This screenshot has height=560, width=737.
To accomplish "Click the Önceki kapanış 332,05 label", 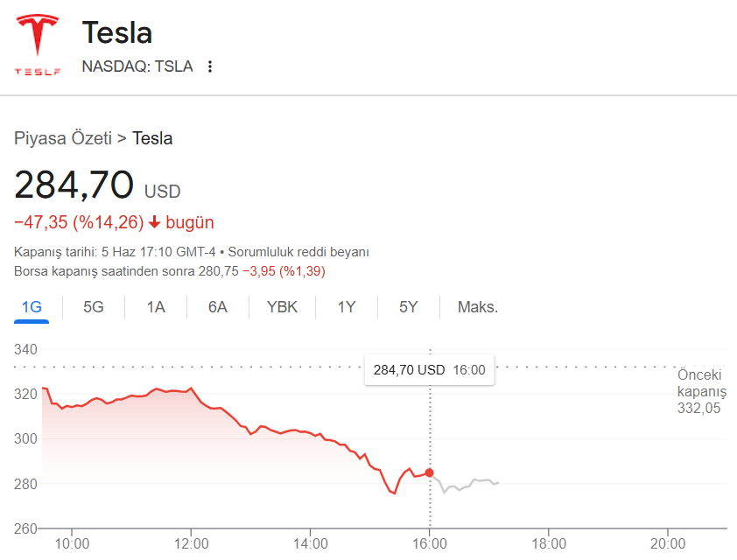I will point(701,391).
